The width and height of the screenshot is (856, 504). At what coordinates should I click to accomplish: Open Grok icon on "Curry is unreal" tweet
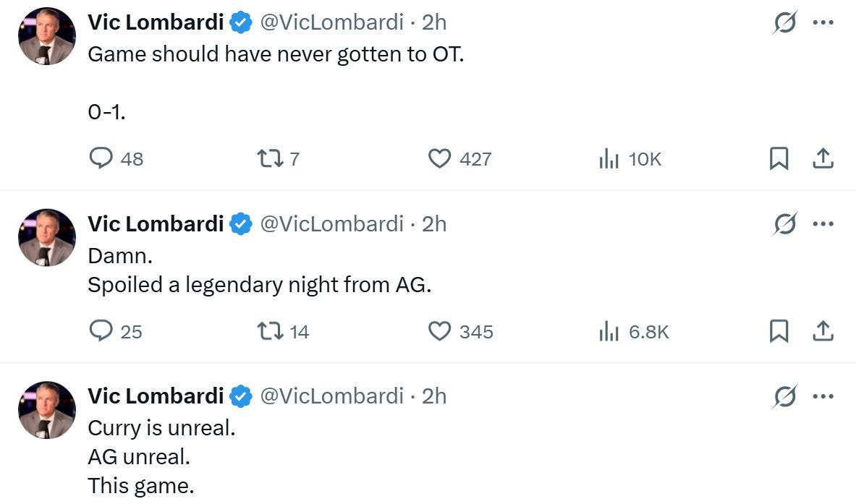[784, 396]
